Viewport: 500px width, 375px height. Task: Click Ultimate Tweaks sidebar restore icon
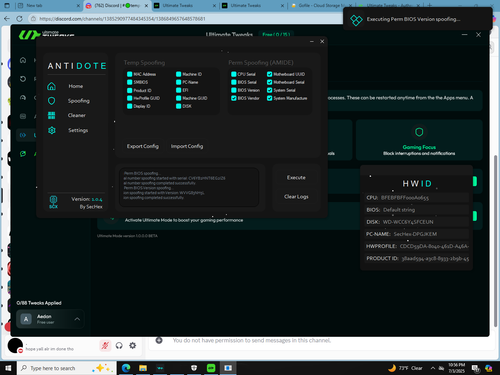point(23,79)
